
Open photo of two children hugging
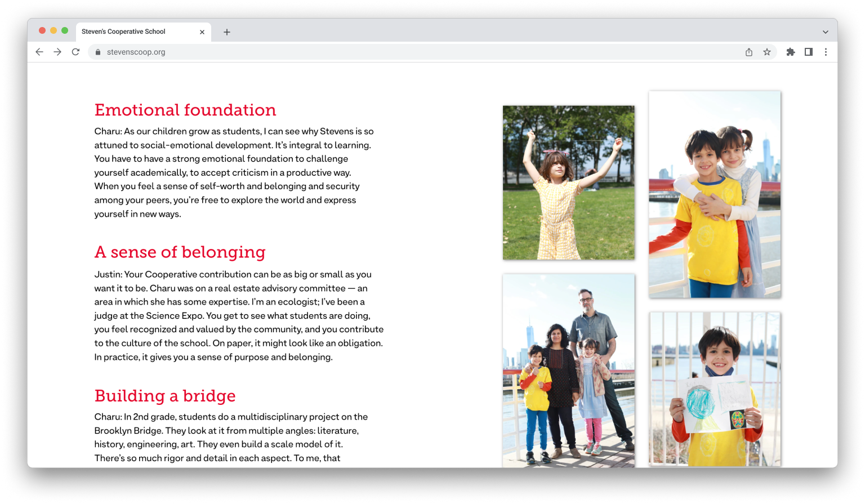click(x=715, y=194)
